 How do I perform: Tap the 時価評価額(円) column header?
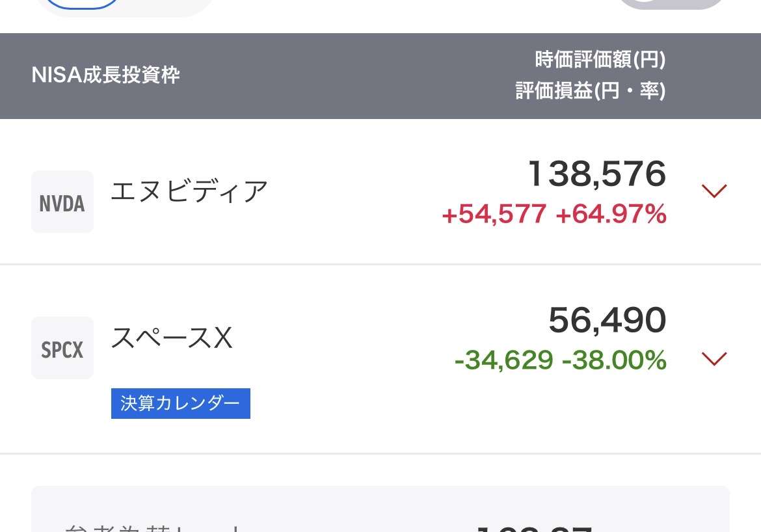coord(600,60)
